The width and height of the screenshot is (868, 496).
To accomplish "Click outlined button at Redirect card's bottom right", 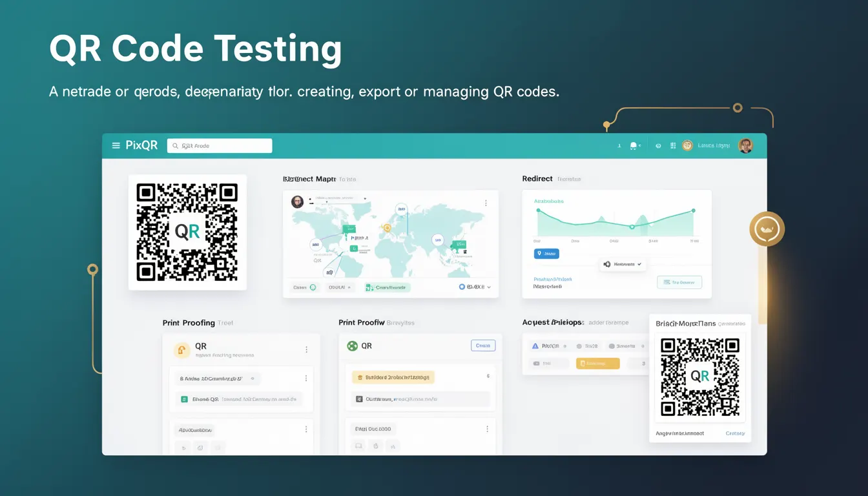I will (679, 282).
